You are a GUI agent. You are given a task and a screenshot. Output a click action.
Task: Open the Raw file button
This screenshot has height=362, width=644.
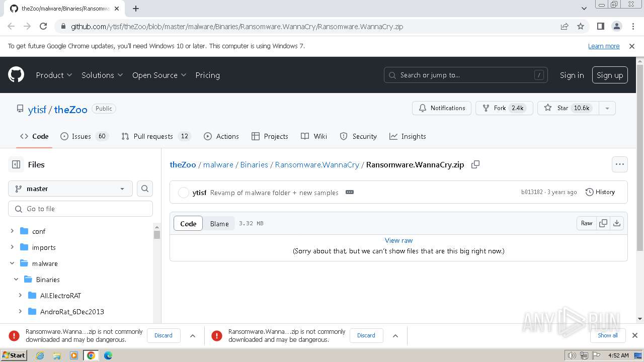587,223
